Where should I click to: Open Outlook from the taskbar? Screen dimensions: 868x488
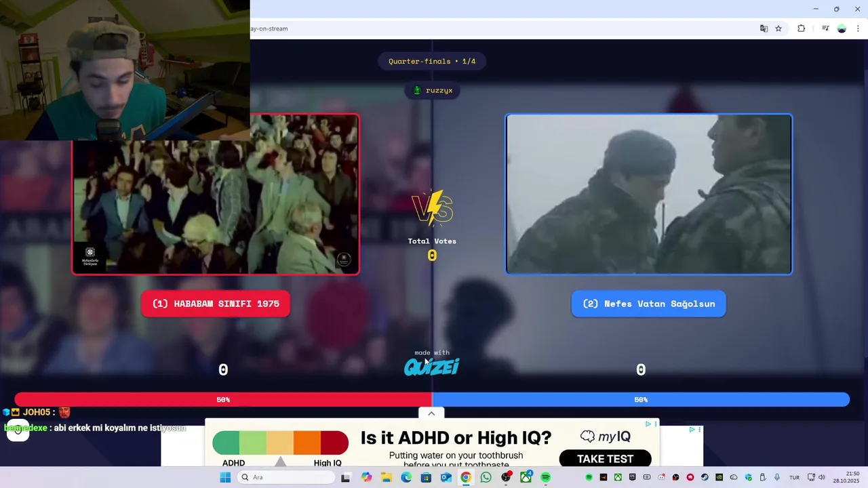446,477
